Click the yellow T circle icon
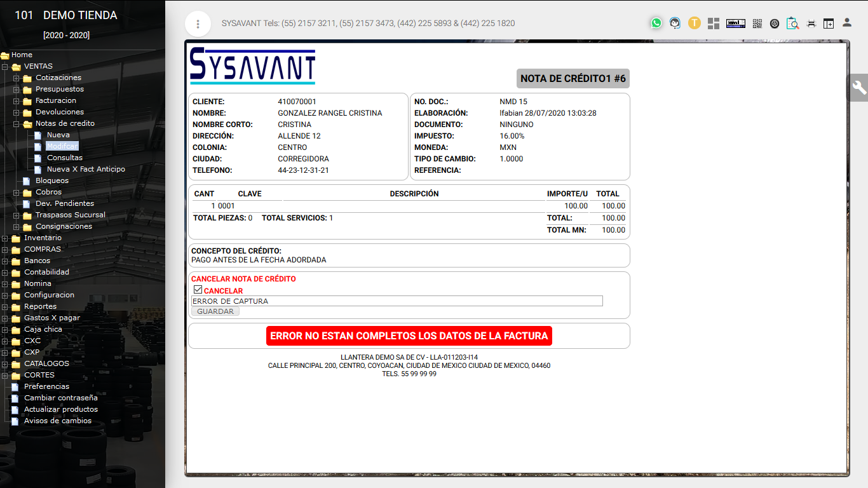 point(694,24)
